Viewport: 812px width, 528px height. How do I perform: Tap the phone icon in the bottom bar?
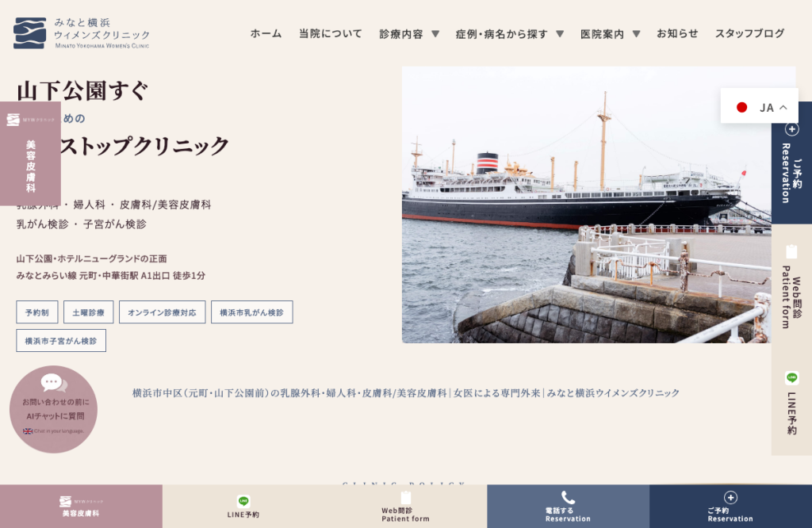point(568,498)
